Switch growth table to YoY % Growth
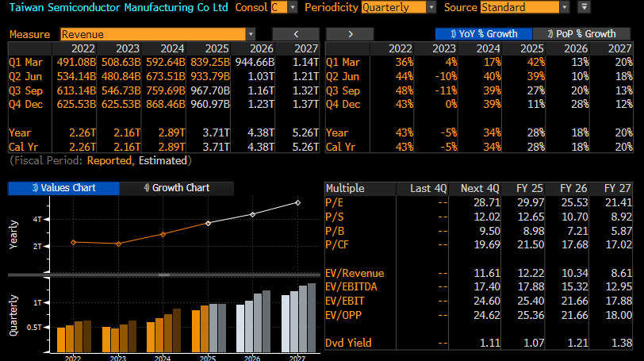This screenshot has width=644, height=361. click(x=477, y=34)
